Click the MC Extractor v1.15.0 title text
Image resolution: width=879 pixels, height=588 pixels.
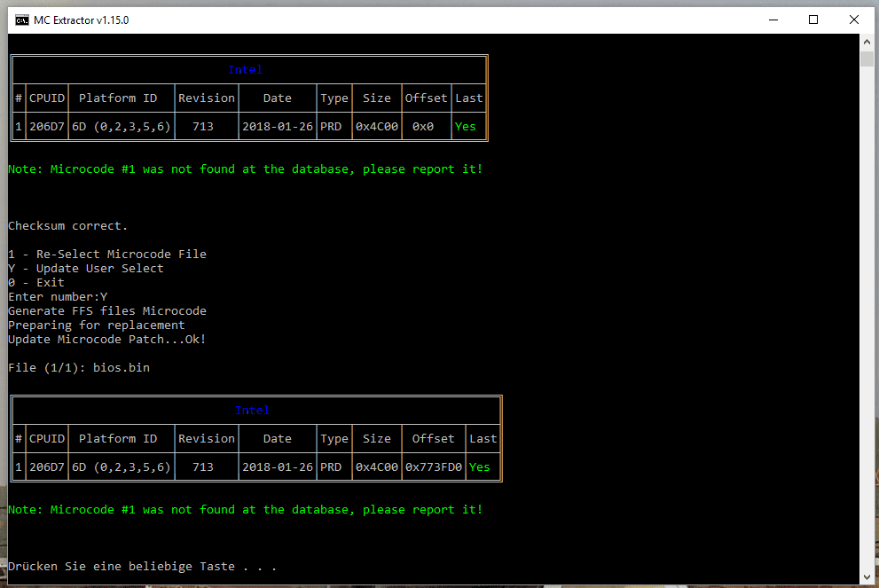tap(82, 20)
